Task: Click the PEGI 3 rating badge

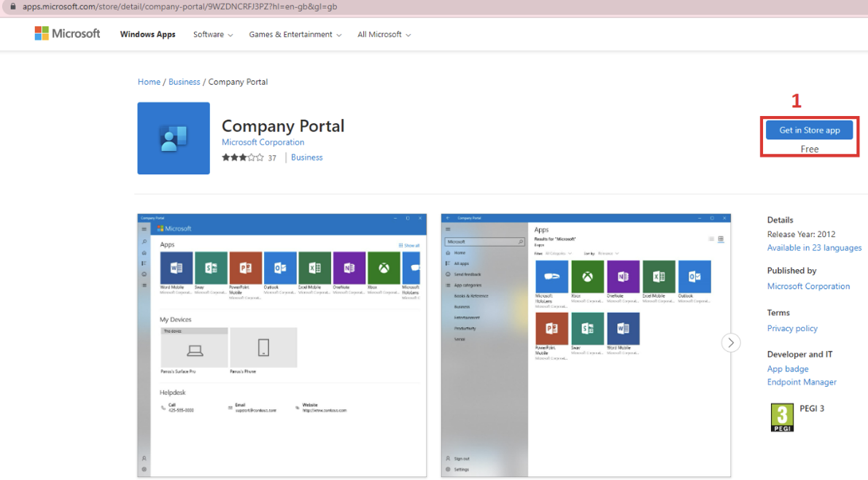Action: tap(782, 417)
